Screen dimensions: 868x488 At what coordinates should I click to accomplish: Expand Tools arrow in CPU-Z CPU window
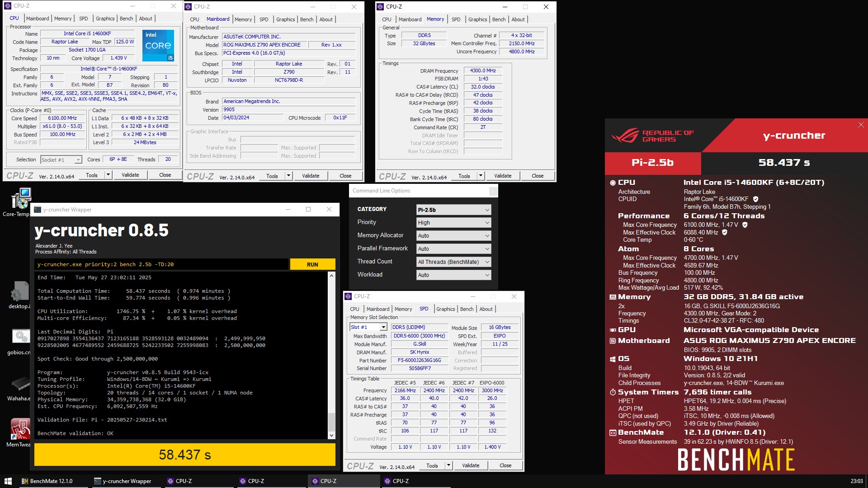(x=108, y=175)
